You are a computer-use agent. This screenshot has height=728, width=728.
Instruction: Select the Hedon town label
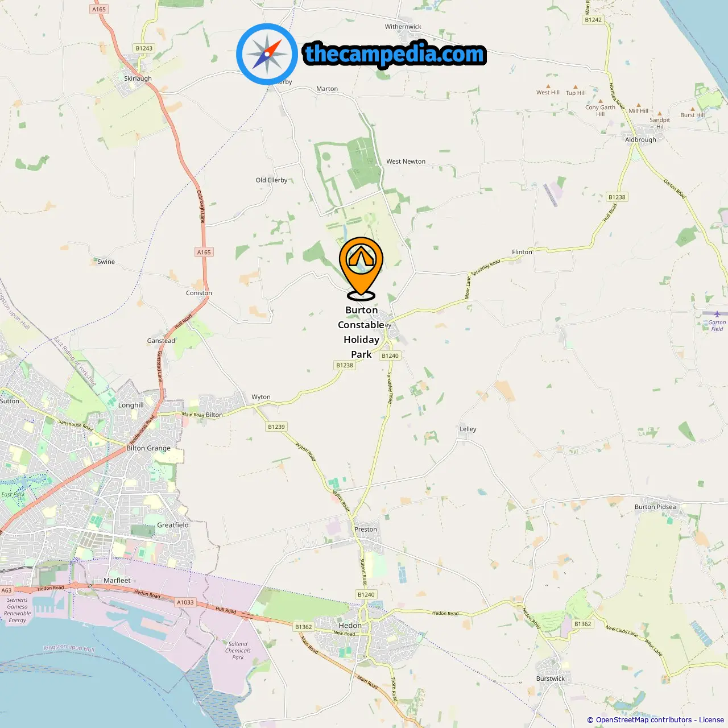point(350,625)
